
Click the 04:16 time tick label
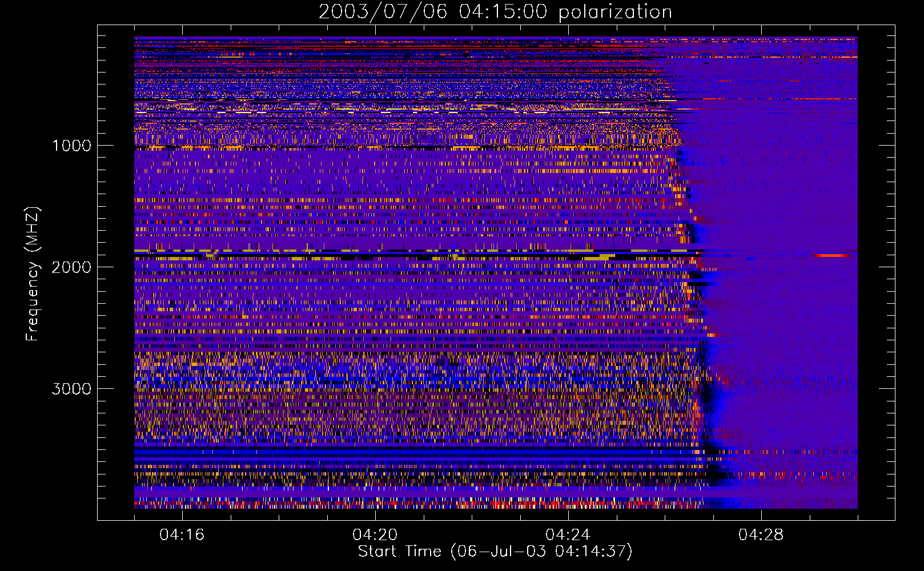(182, 535)
